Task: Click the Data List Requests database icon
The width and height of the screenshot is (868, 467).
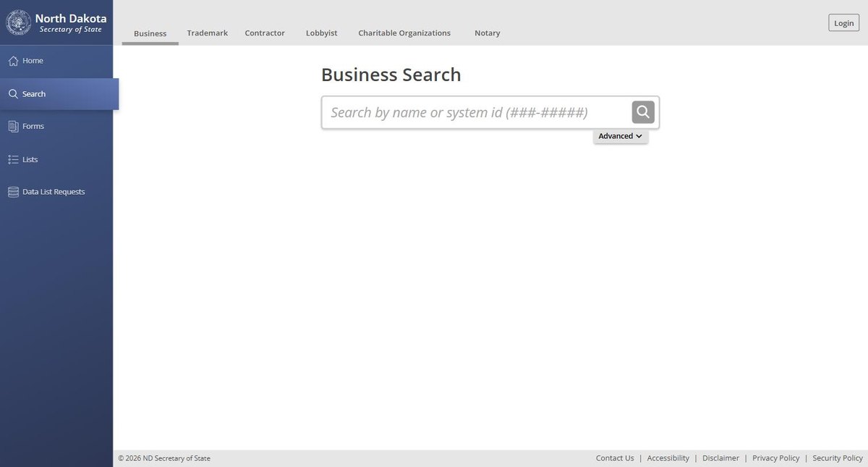Action: tap(13, 192)
